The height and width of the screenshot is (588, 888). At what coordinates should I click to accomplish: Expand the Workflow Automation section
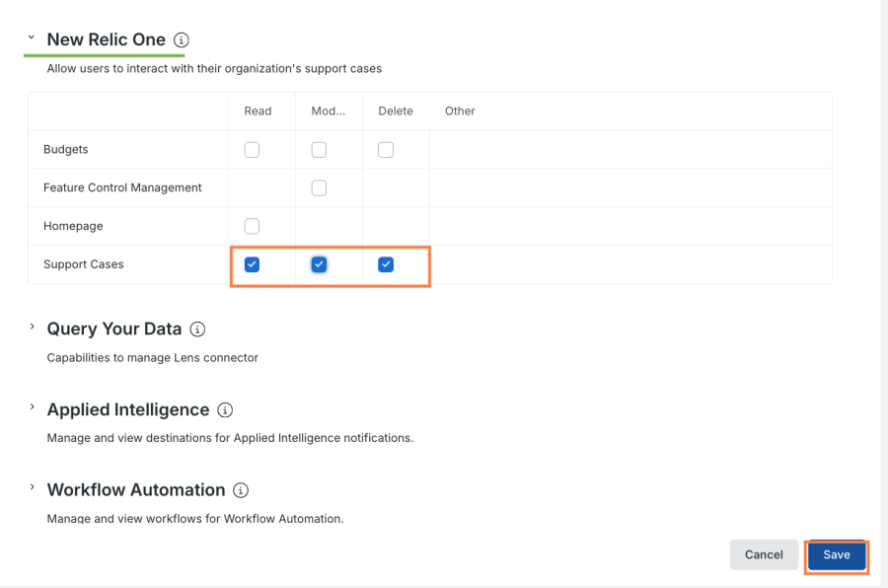32,487
